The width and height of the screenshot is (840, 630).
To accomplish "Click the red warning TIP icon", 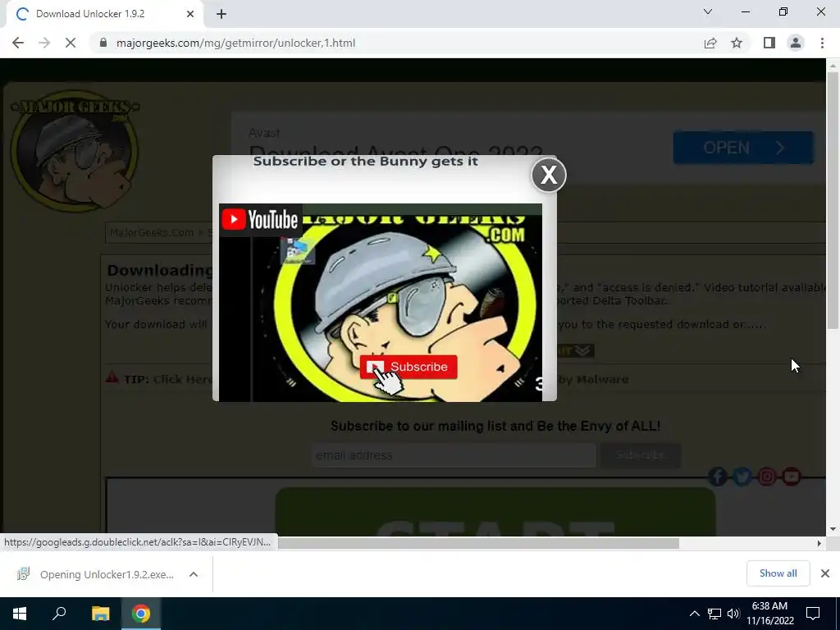I will [x=112, y=377].
